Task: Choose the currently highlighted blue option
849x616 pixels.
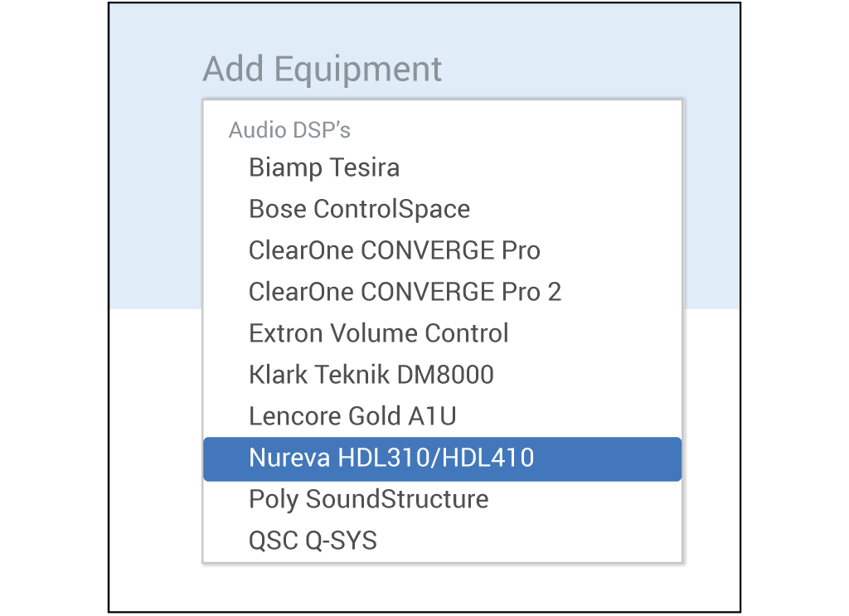Action: pyautogui.click(x=442, y=459)
